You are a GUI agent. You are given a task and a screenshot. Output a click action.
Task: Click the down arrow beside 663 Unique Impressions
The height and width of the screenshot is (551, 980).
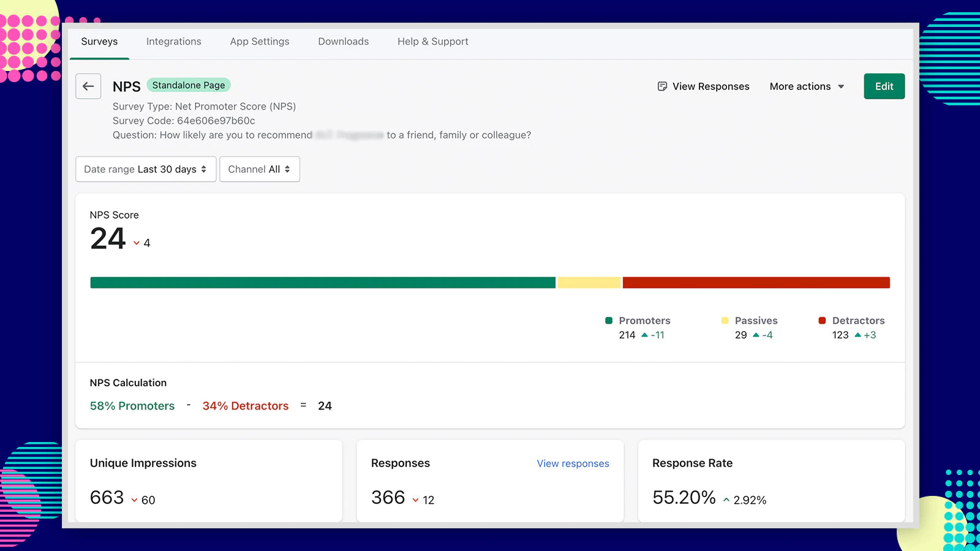click(x=134, y=500)
